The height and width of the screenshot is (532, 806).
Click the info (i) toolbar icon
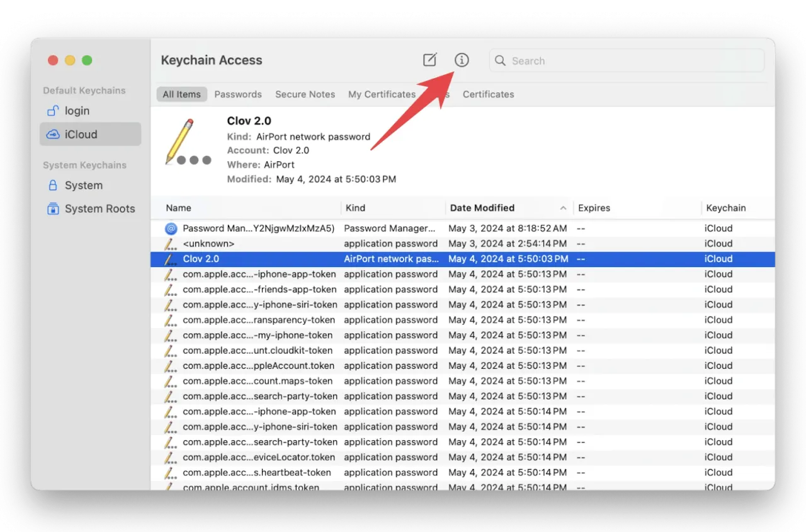(x=462, y=60)
